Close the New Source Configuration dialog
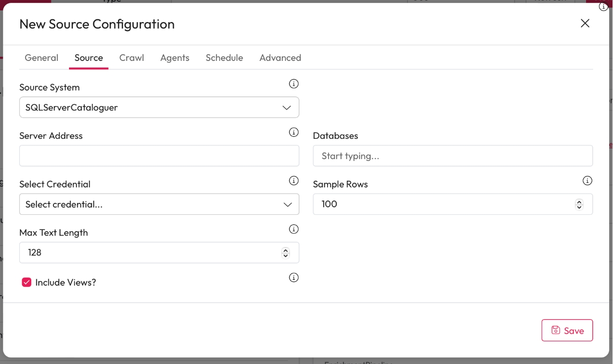The width and height of the screenshot is (613, 364). (585, 24)
